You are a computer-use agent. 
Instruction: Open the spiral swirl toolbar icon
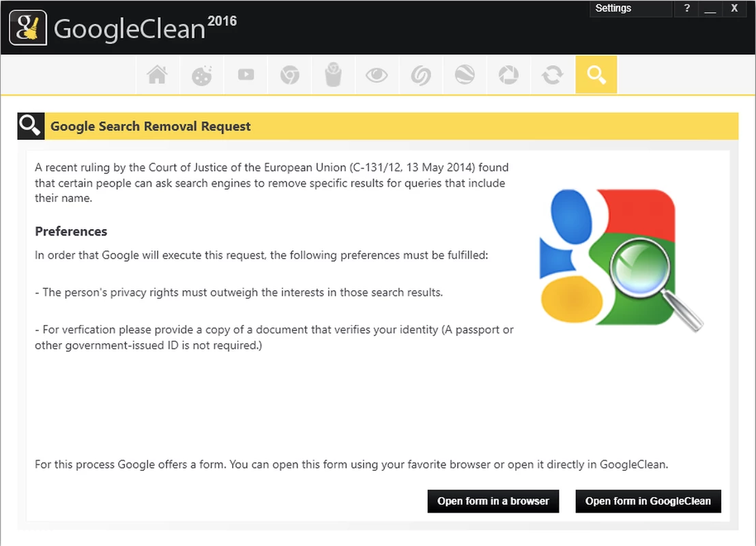pyautogui.click(x=421, y=75)
